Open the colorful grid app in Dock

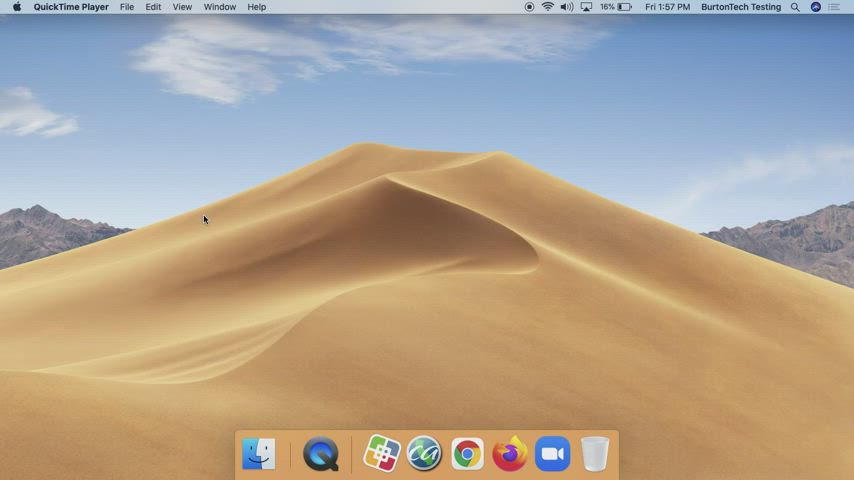click(381, 454)
